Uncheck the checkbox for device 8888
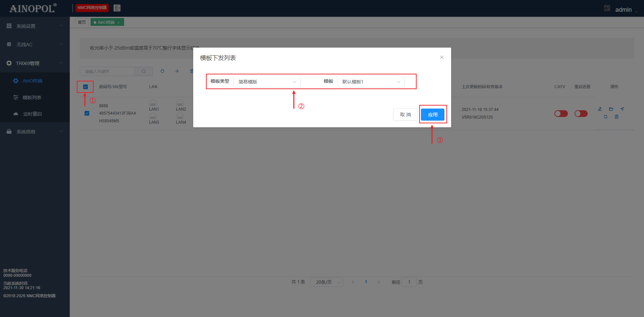Viewport: 644px width, 317px height. (87, 113)
